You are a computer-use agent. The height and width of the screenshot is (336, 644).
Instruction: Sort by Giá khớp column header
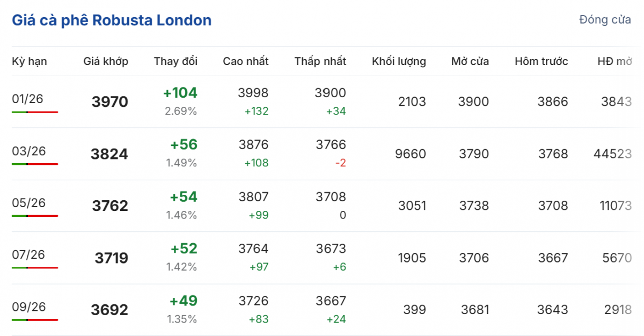(x=106, y=61)
